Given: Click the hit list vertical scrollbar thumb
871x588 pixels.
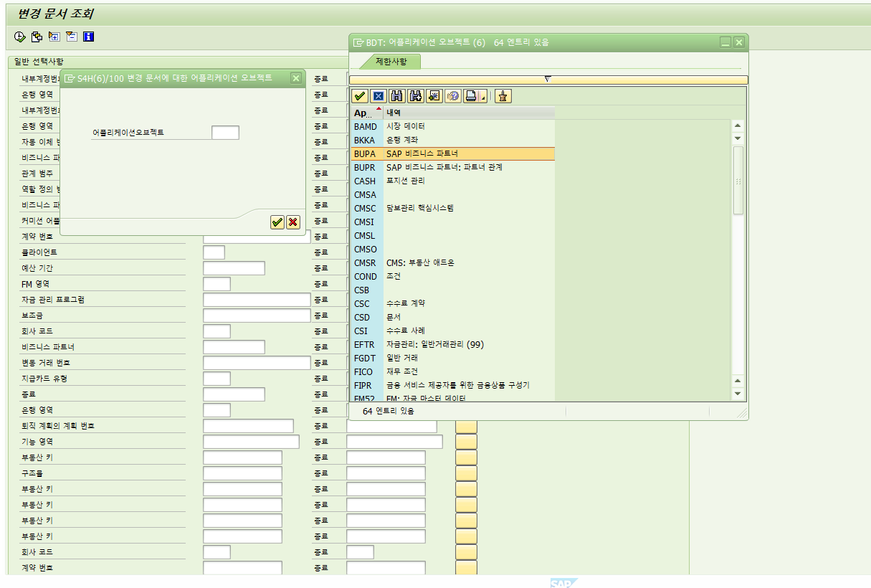Looking at the screenshot, I should tap(738, 180).
